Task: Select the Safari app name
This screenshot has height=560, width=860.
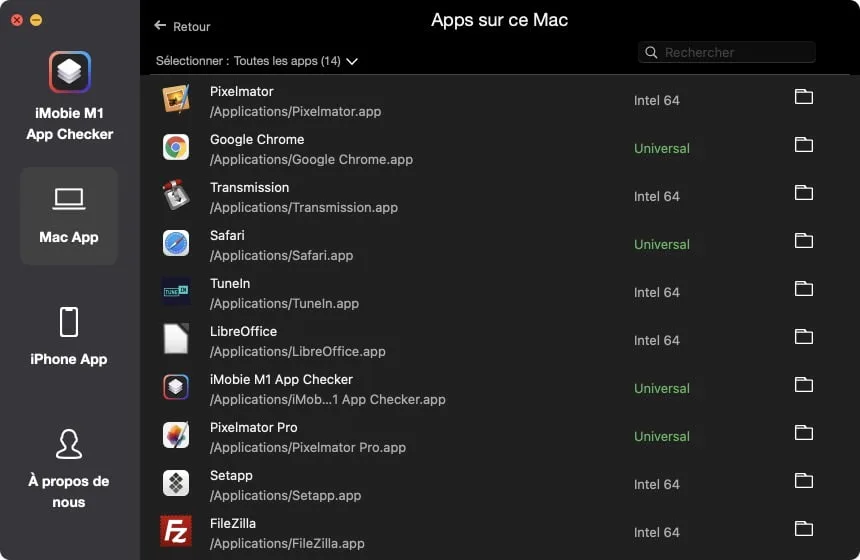Action: [227, 235]
